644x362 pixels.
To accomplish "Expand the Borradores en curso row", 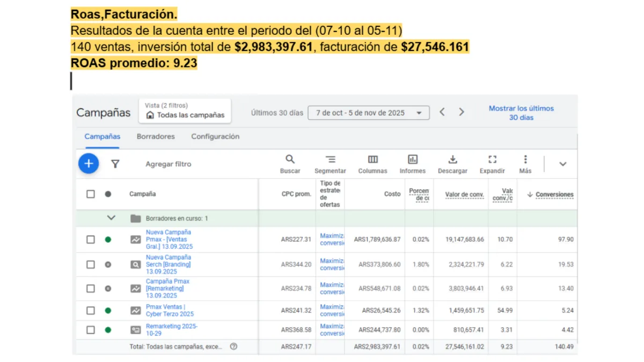I will pos(111,218).
